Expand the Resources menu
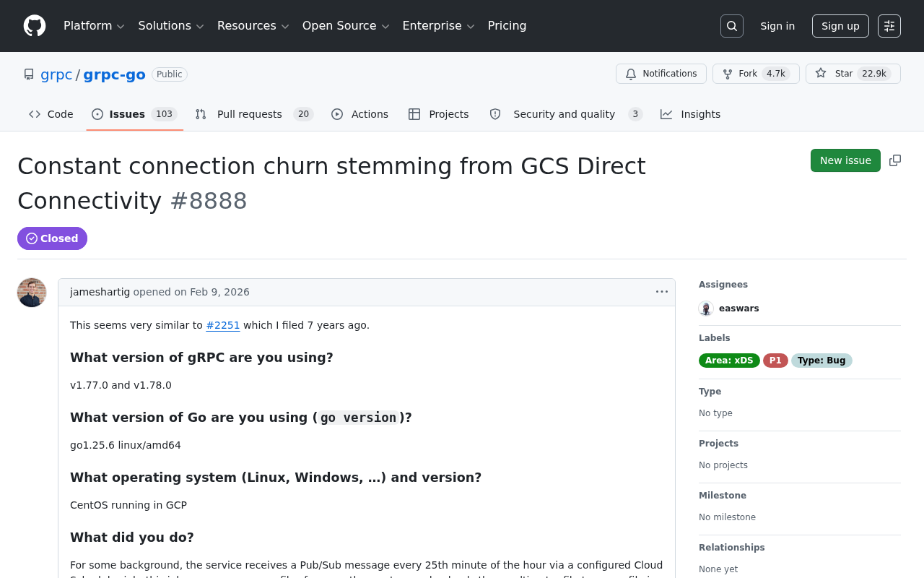This screenshot has width=924, height=578. click(x=253, y=26)
